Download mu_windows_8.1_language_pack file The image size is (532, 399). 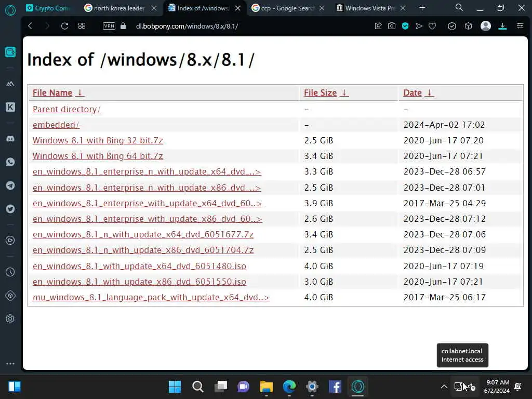pyautogui.click(x=151, y=297)
